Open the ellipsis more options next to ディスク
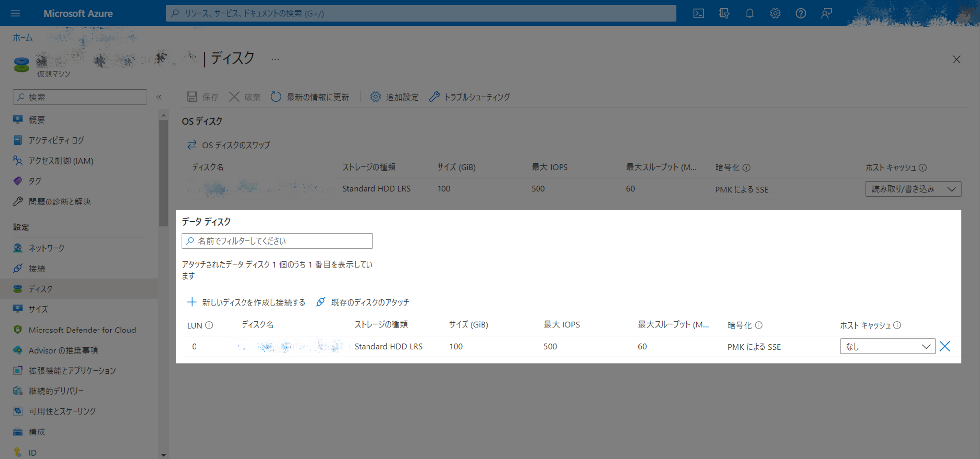This screenshot has width=980, height=459. (x=275, y=59)
